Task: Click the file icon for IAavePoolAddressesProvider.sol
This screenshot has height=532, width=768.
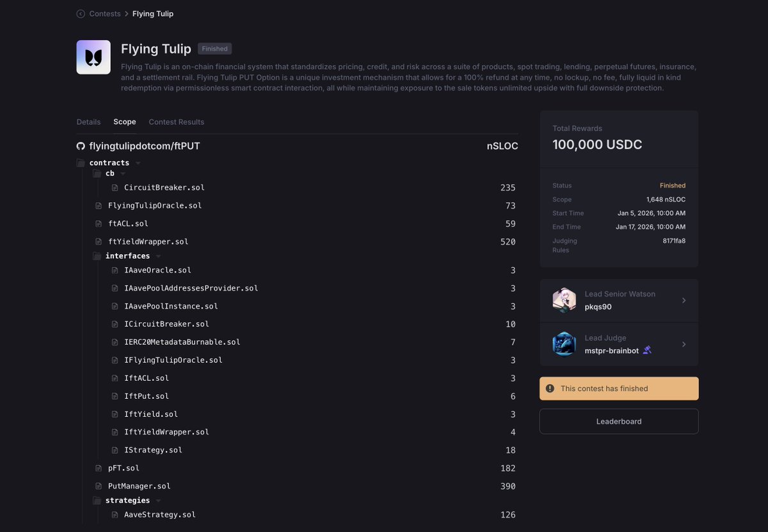Action: 115,288
